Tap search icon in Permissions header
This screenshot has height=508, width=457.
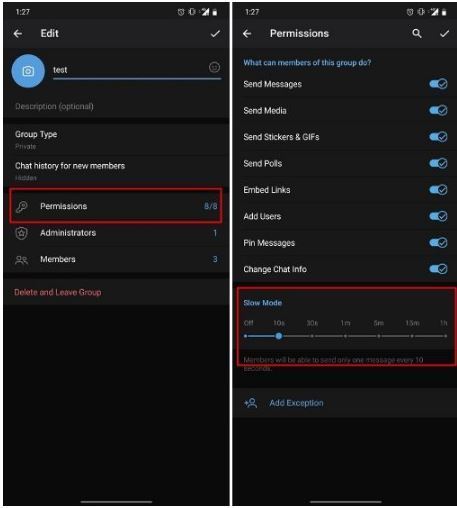pos(417,33)
